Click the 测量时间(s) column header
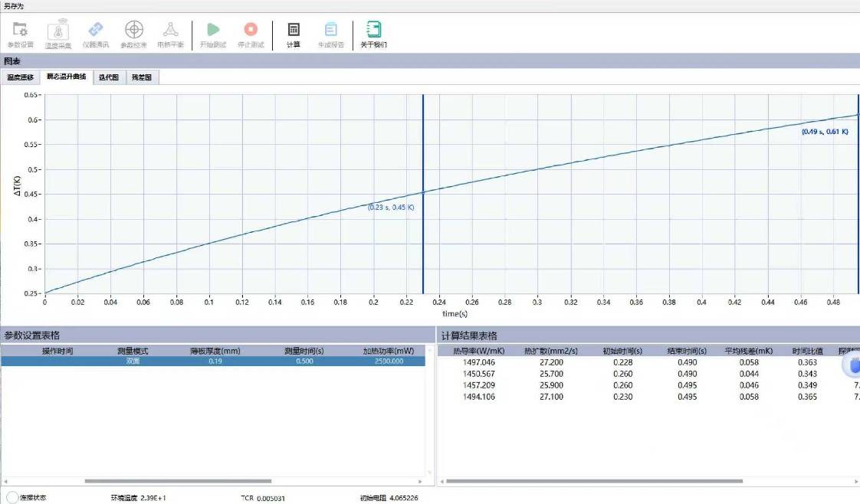The height and width of the screenshot is (504, 860). [x=304, y=351]
